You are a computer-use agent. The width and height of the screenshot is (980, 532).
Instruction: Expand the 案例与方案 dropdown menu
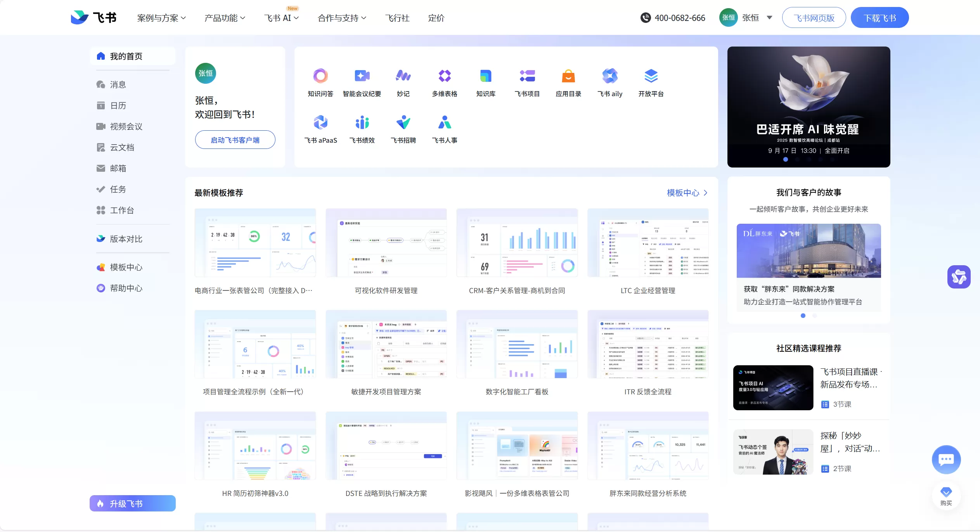161,18
